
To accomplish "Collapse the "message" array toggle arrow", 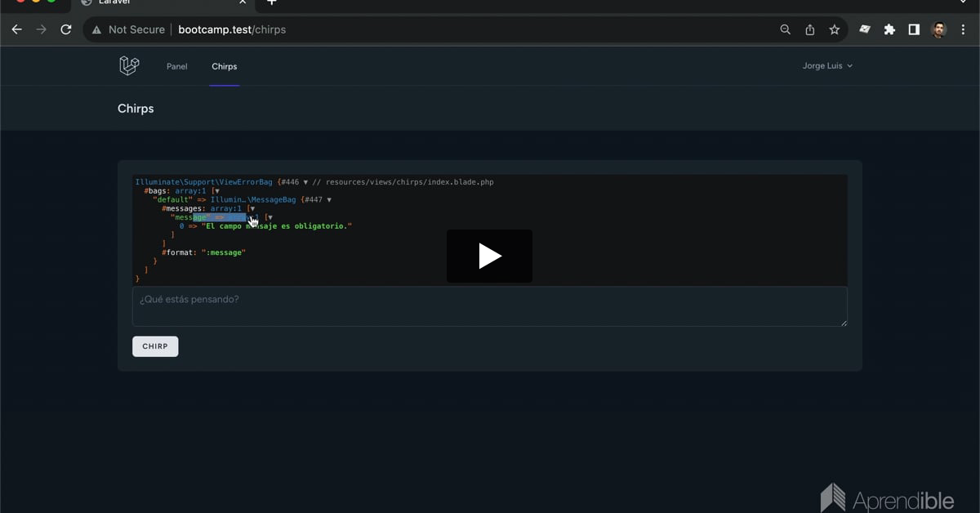I will tap(269, 218).
